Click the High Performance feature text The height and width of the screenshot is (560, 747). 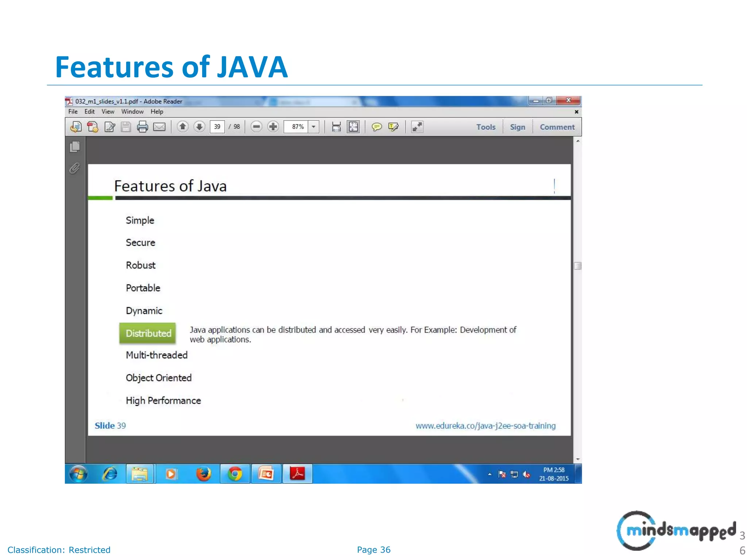click(163, 401)
